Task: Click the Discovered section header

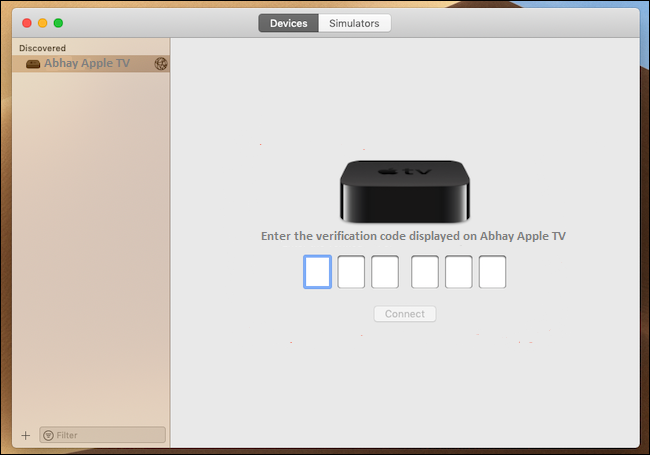Action: click(42, 48)
